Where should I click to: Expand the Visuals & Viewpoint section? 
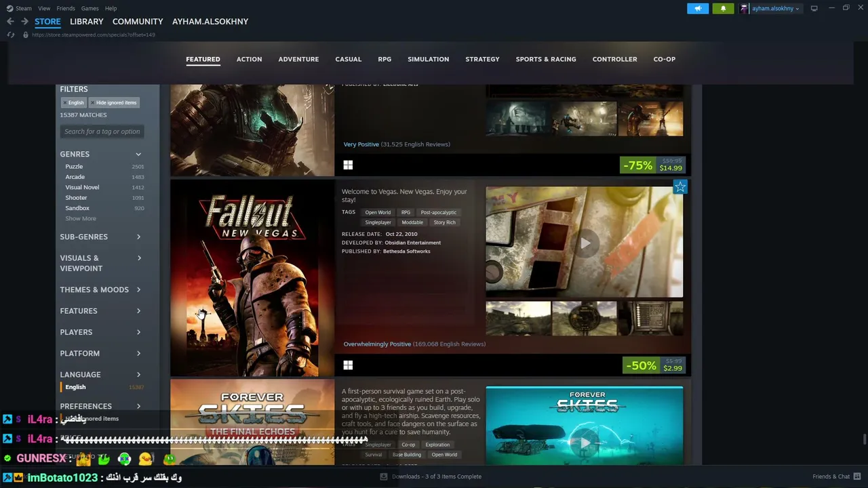click(x=102, y=263)
